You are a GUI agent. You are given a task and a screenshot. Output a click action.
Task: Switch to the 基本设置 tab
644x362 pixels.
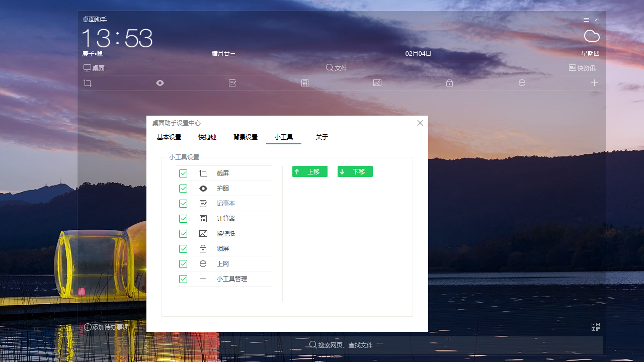169,137
